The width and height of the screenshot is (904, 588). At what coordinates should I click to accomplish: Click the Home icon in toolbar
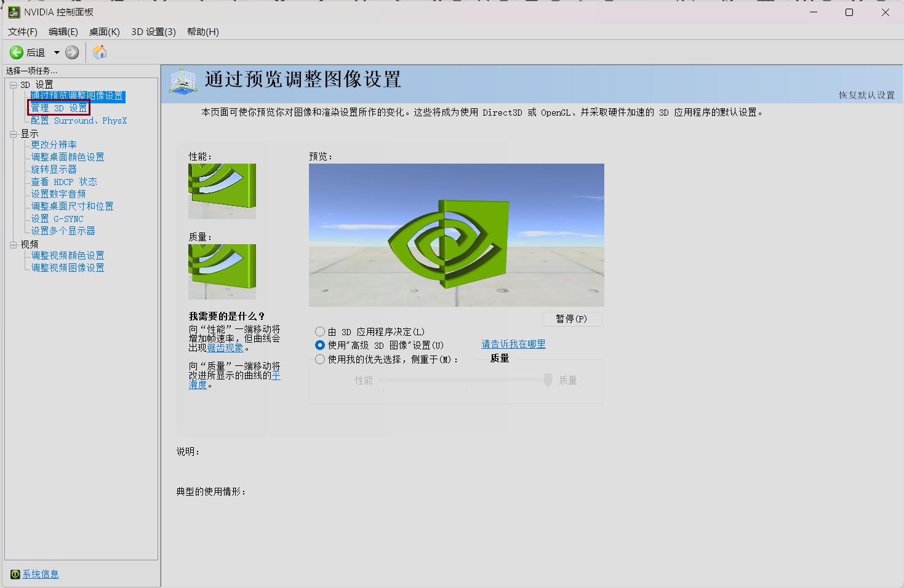tap(100, 53)
